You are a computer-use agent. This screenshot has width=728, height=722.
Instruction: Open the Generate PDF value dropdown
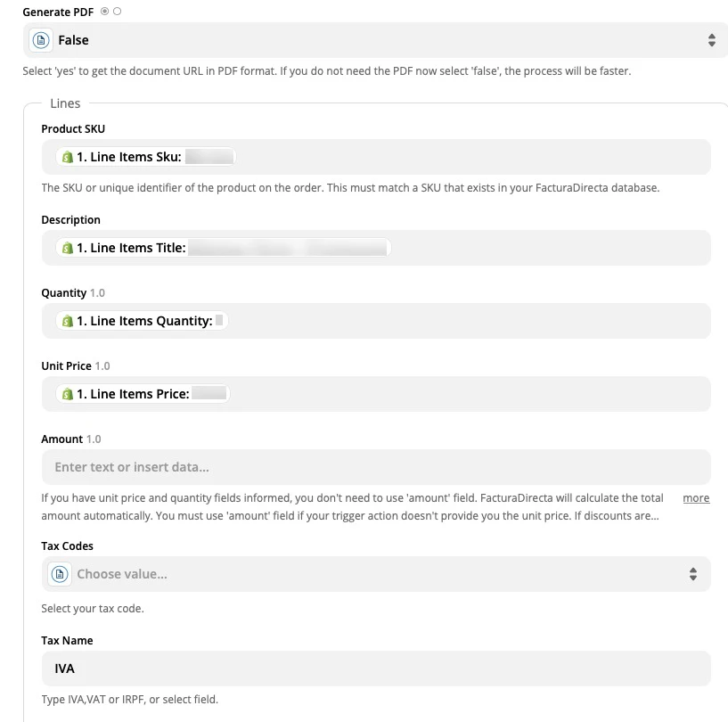[x=374, y=39]
